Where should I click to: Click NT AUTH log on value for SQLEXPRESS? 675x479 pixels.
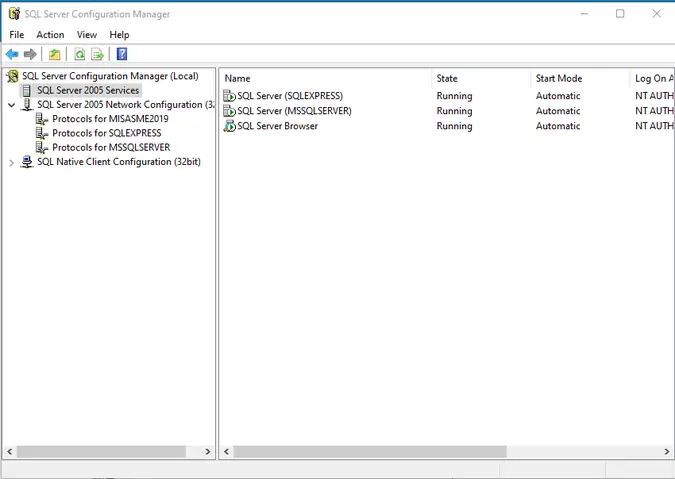(x=654, y=96)
